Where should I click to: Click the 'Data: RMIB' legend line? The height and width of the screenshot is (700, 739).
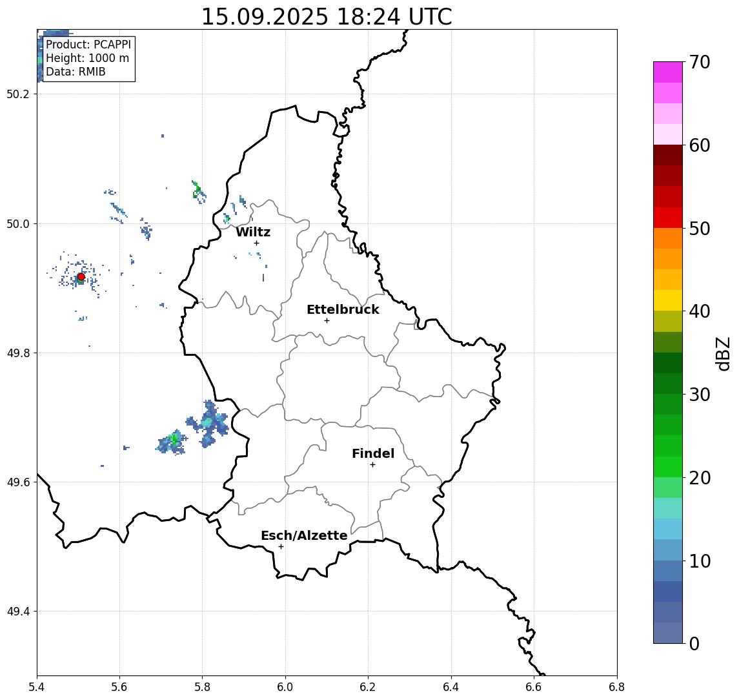click(x=76, y=72)
